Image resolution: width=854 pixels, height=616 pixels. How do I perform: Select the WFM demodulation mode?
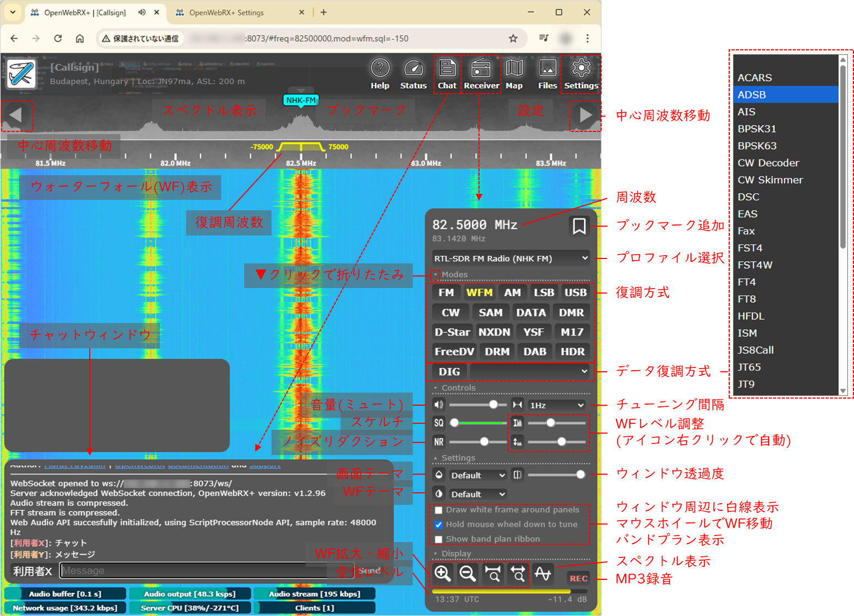pos(479,292)
